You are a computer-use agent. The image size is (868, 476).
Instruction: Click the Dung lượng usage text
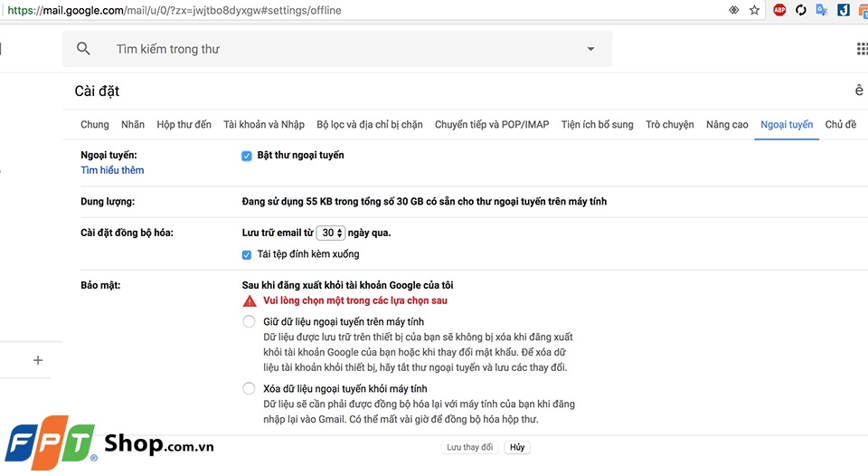coord(424,202)
